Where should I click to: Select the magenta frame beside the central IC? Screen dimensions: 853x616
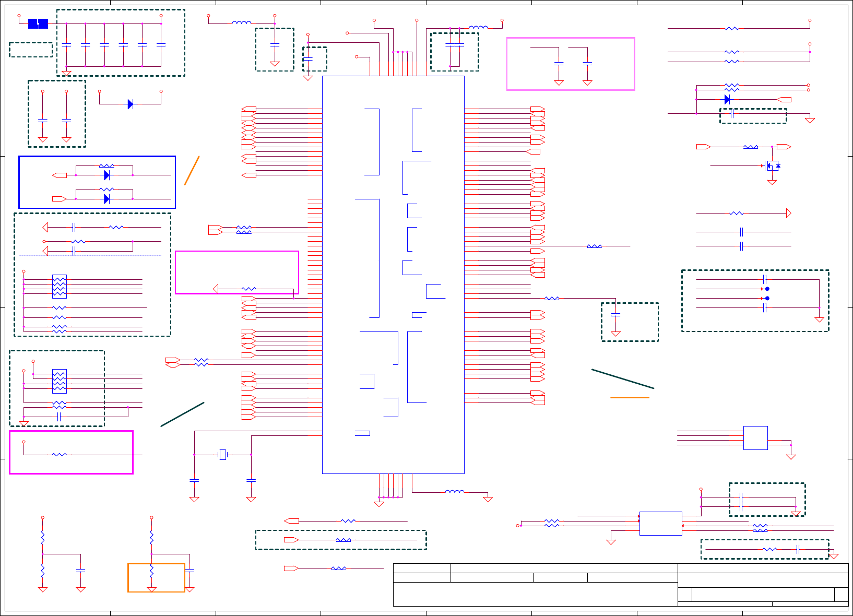[237, 273]
